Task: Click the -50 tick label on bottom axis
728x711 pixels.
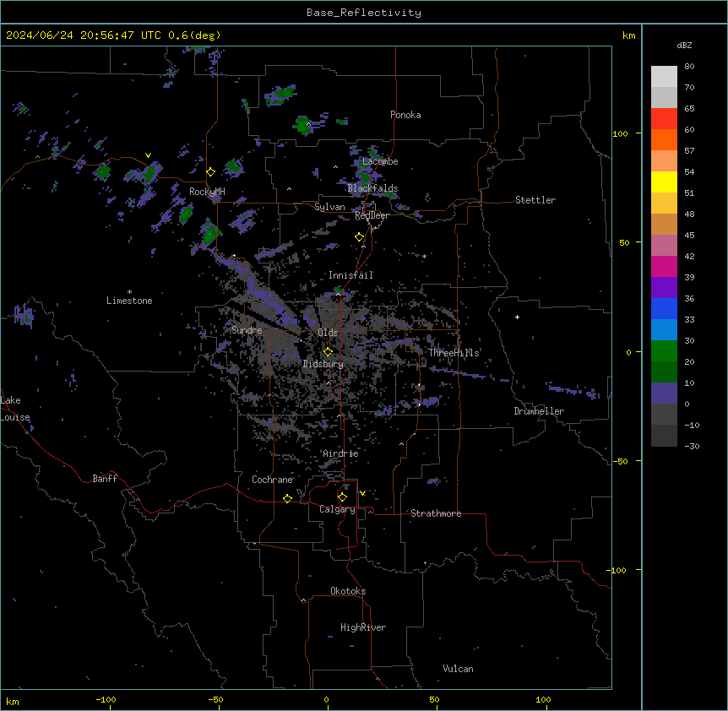Action: point(215,699)
